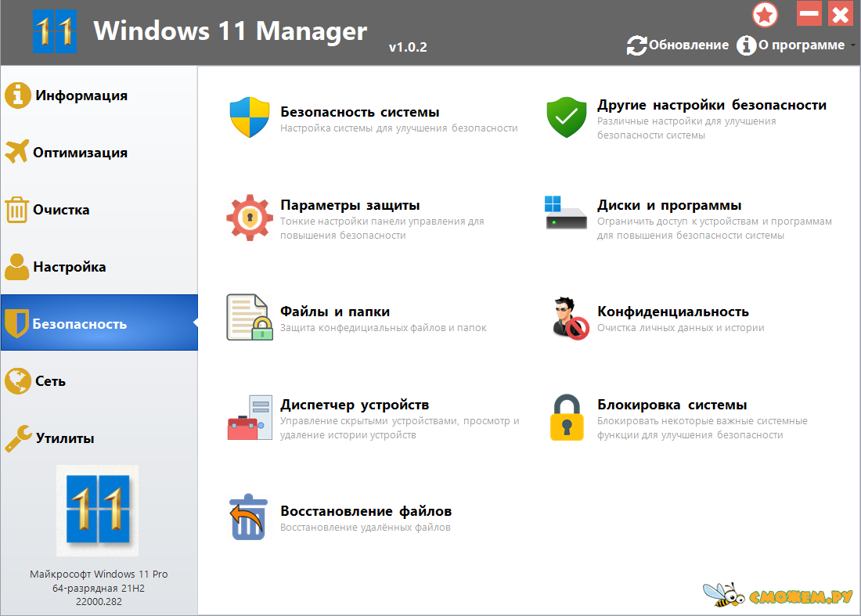Expand the dropdown arrow beside О программе
This screenshot has width=861, height=616.
tap(852, 45)
